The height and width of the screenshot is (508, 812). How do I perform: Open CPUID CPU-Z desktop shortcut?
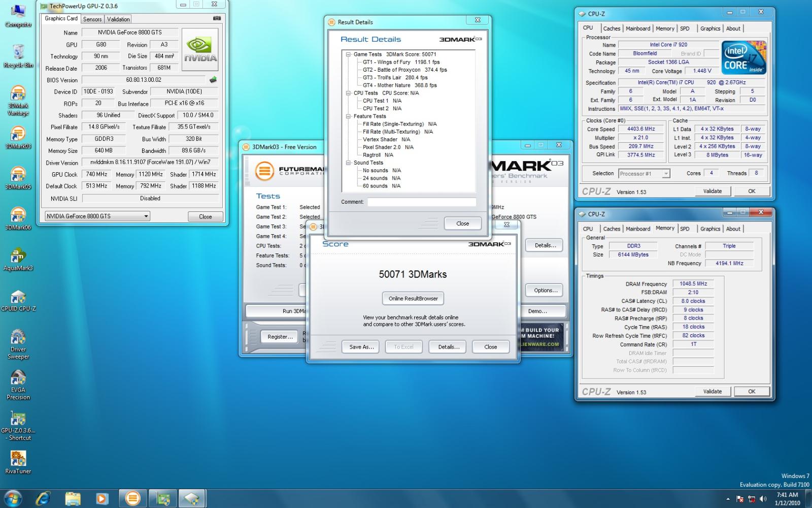pos(18,300)
